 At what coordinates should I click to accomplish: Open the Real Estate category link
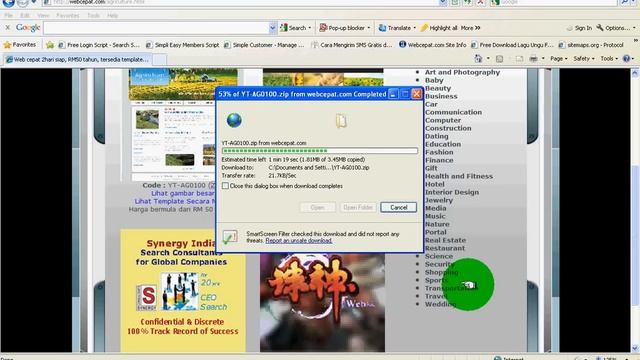[x=445, y=240]
